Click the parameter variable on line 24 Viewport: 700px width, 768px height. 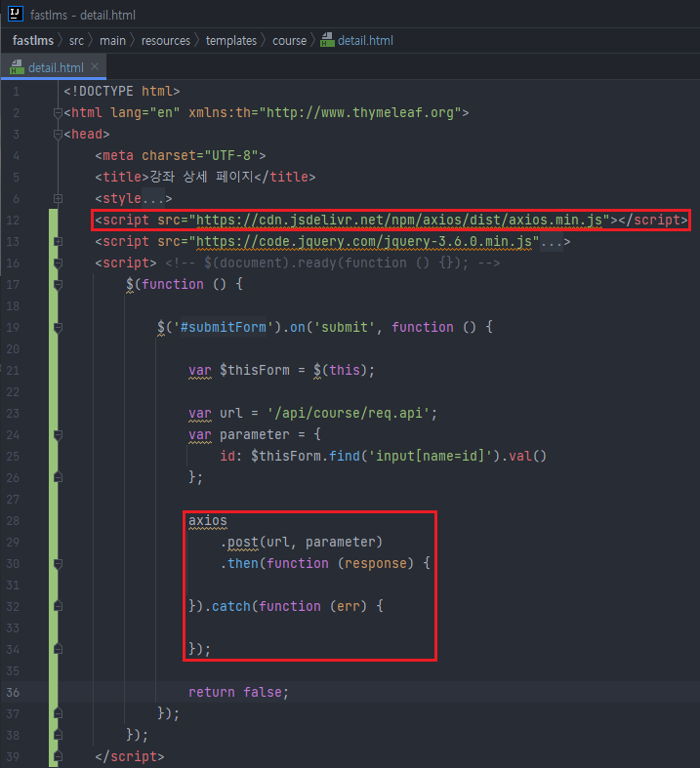pyautogui.click(x=255, y=434)
